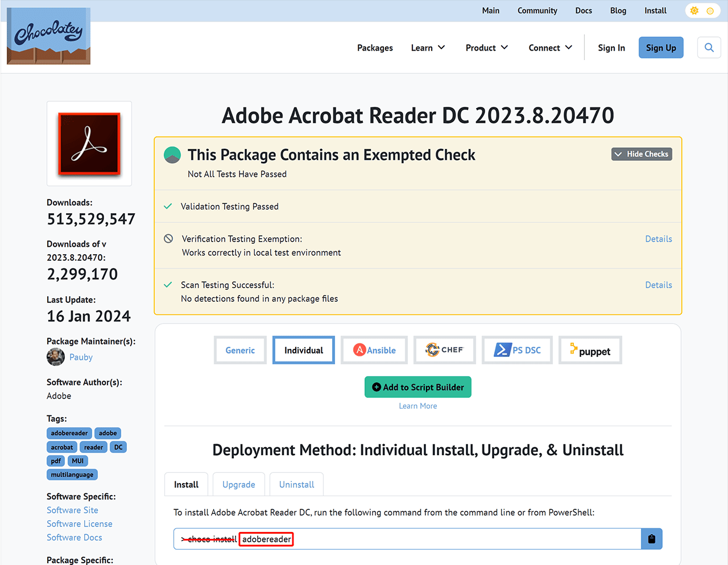728x565 pixels.
Task: Select the Chef deployment method
Action: coord(445,350)
